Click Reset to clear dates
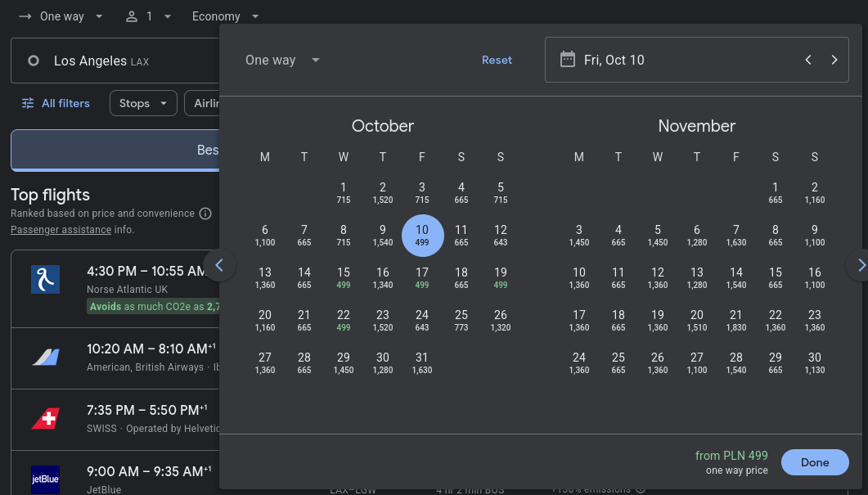 (x=497, y=60)
